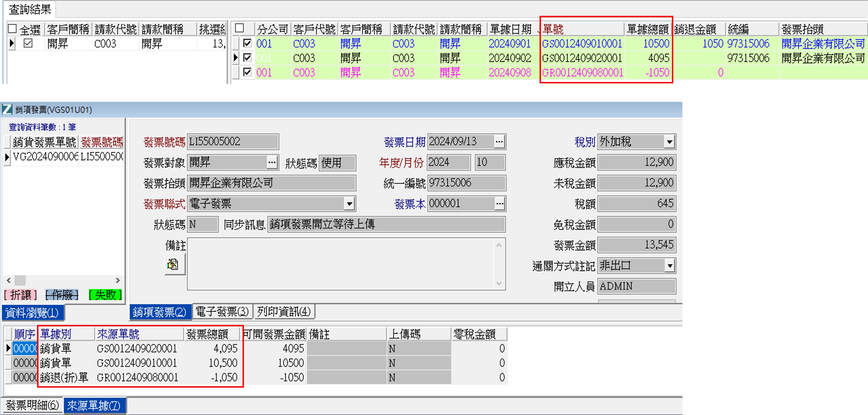868x415 pixels.
Task: Click the [折讓] legend label
Action: pos(20,295)
